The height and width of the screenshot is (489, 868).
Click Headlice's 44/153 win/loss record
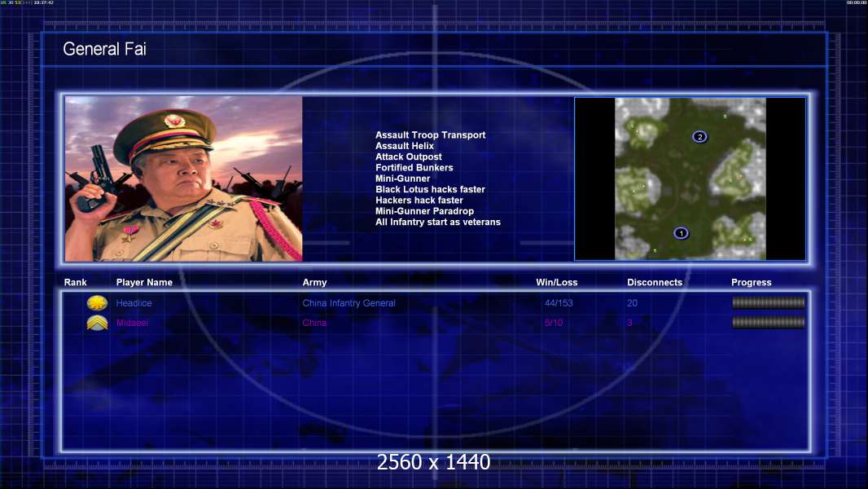click(x=559, y=303)
